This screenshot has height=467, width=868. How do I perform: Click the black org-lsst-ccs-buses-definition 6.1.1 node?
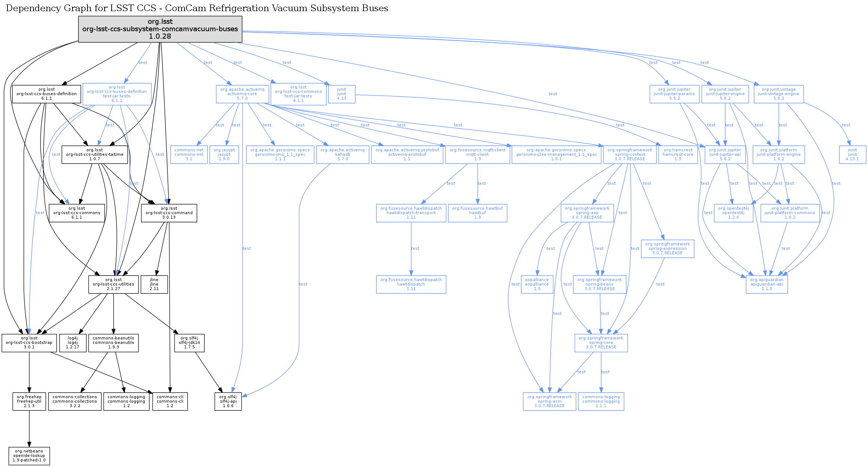point(47,94)
